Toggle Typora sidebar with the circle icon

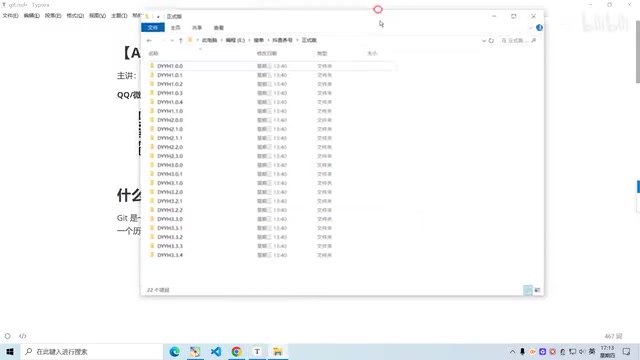tap(7, 336)
